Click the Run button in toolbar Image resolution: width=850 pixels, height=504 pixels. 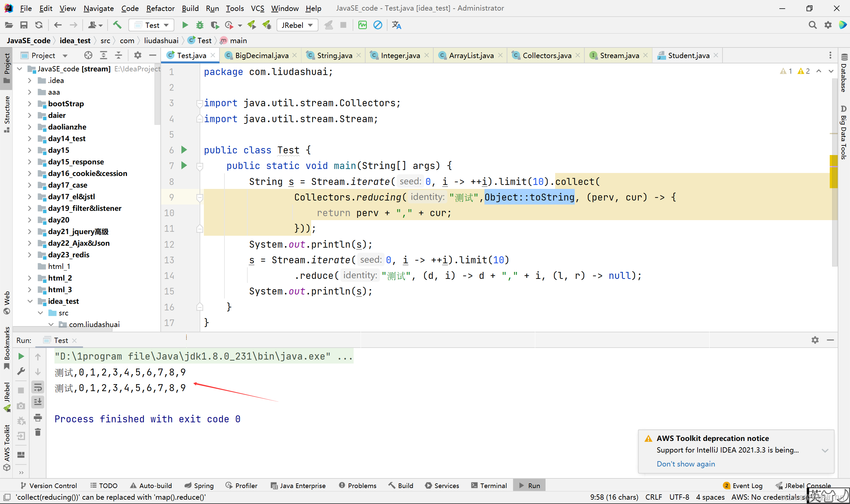(185, 25)
